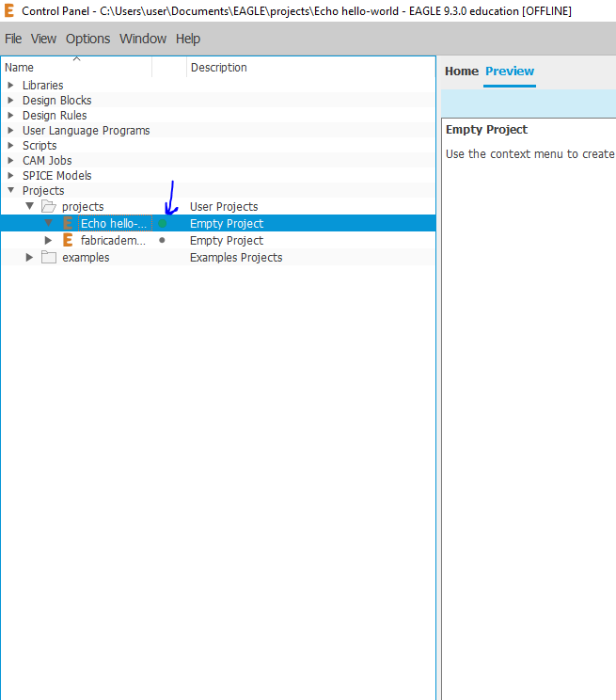The height and width of the screenshot is (700, 616).
Task: Click the User Projects description text
Action: 224,207
